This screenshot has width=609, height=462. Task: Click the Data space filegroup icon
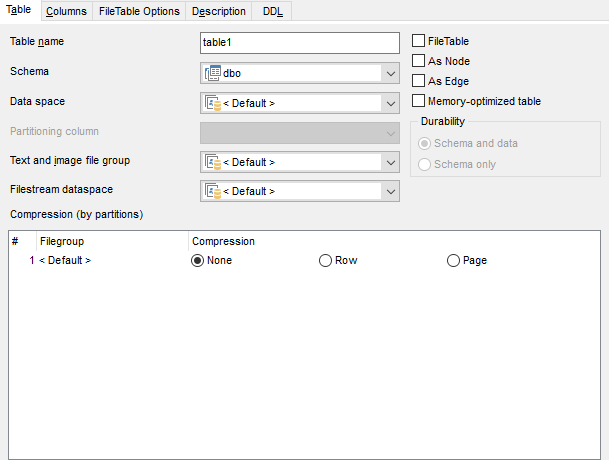(213, 103)
